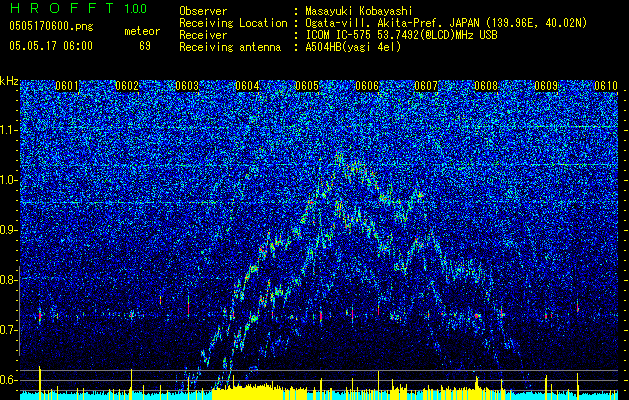This screenshot has height=400, width=629.
Task: Click the 0601 time marker
Action: pyautogui.click(x=67, y=86)
